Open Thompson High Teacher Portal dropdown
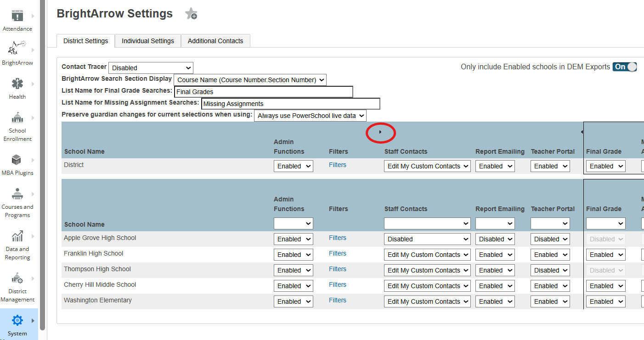The width and height of the screenshot is (644, 340). pos(550,270)
